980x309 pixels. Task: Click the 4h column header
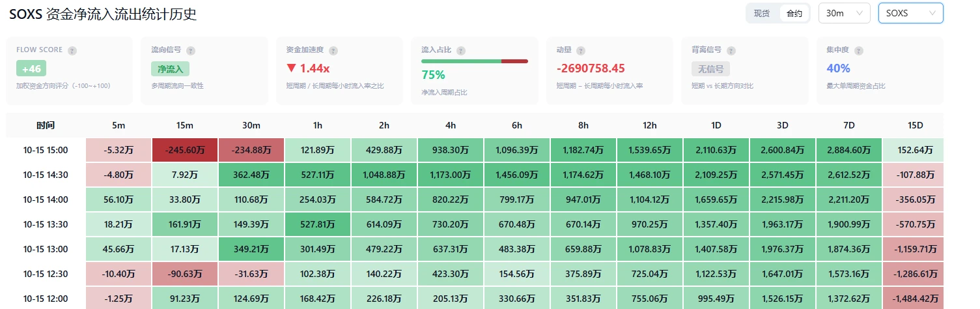(451, 125)
